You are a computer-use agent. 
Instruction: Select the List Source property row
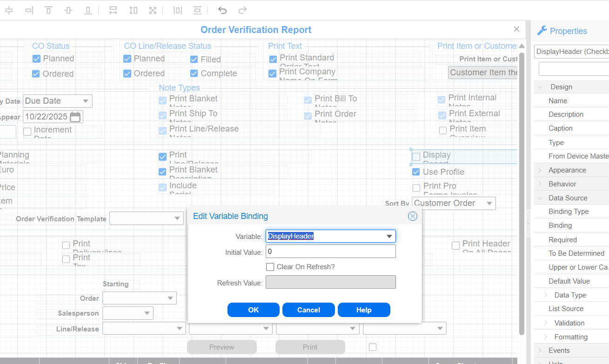(572, 309)
